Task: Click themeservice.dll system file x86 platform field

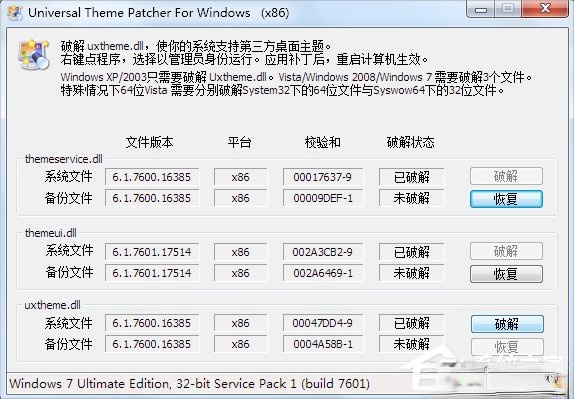Action: tap(241, 177)
